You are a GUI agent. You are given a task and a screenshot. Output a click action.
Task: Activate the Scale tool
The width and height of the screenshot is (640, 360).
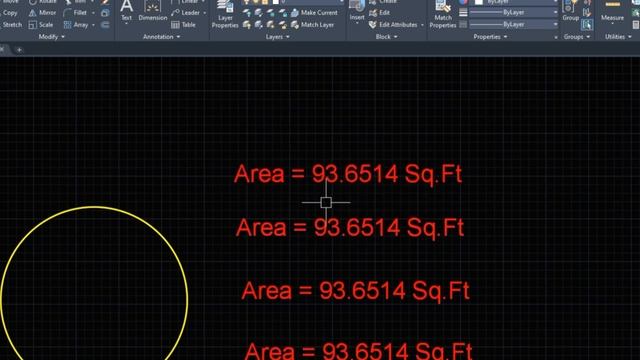click(41, 25)
